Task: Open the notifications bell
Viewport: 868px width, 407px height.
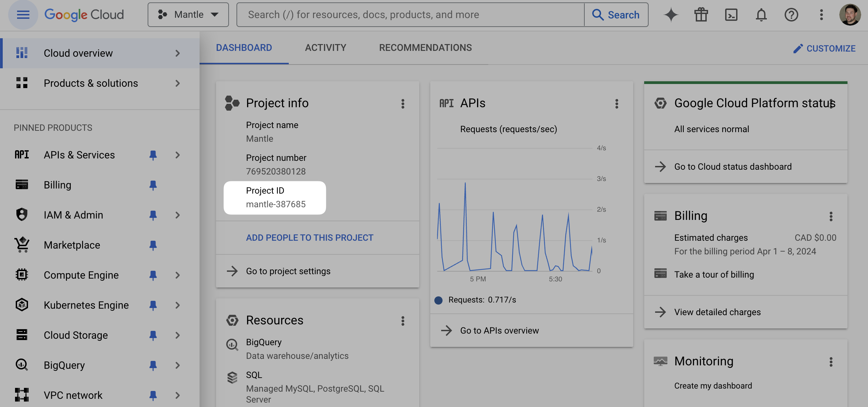Action: click(x=761, y=15)
